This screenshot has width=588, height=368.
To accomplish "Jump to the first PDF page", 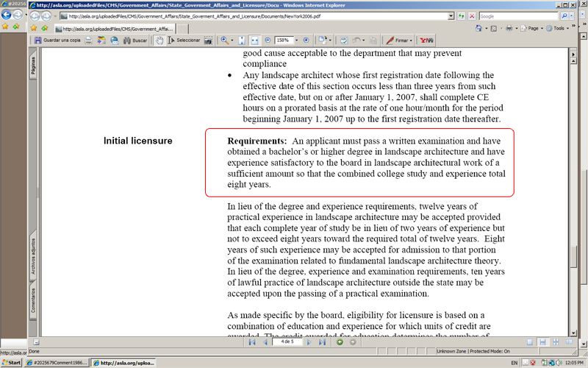I will pyautogui.click(x=252, y=342).
